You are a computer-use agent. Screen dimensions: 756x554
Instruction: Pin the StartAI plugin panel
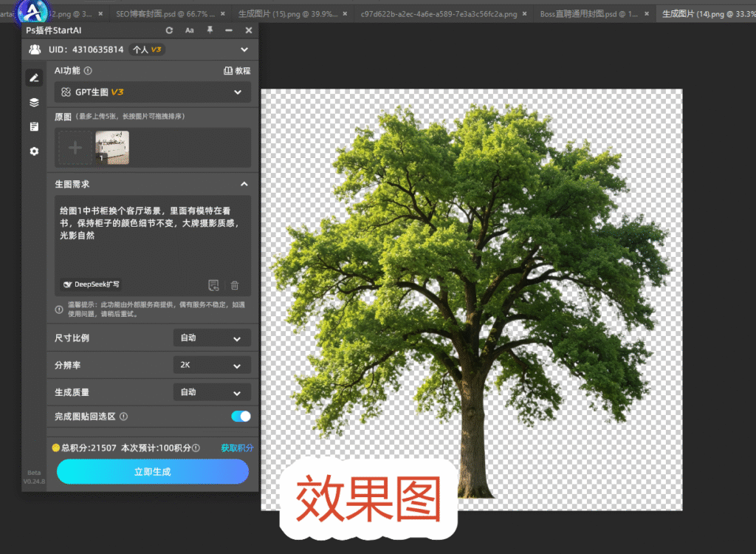coord(210,30)
